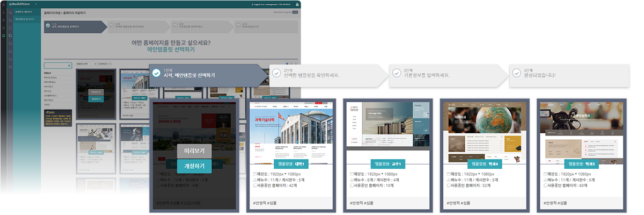Click the menu count icon on the 학과3 card
The height and width of the screenshot is (215, 644).
(x=545, y=180)
